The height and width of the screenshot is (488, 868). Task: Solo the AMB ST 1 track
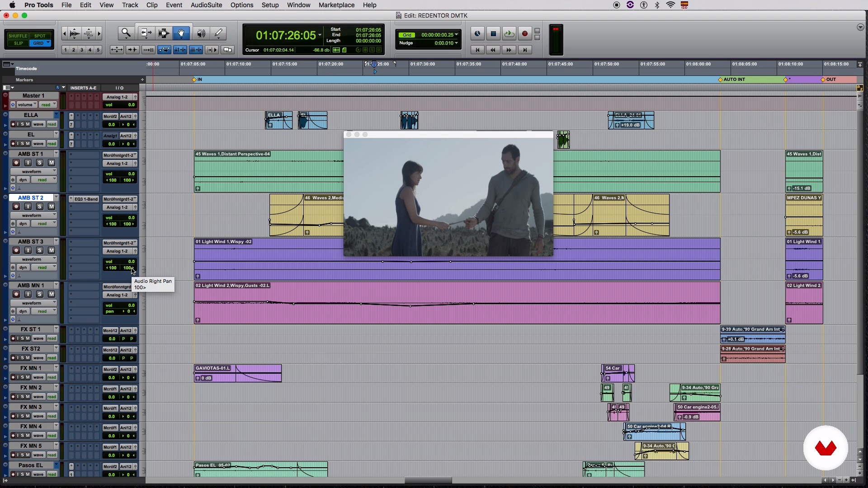40,163
